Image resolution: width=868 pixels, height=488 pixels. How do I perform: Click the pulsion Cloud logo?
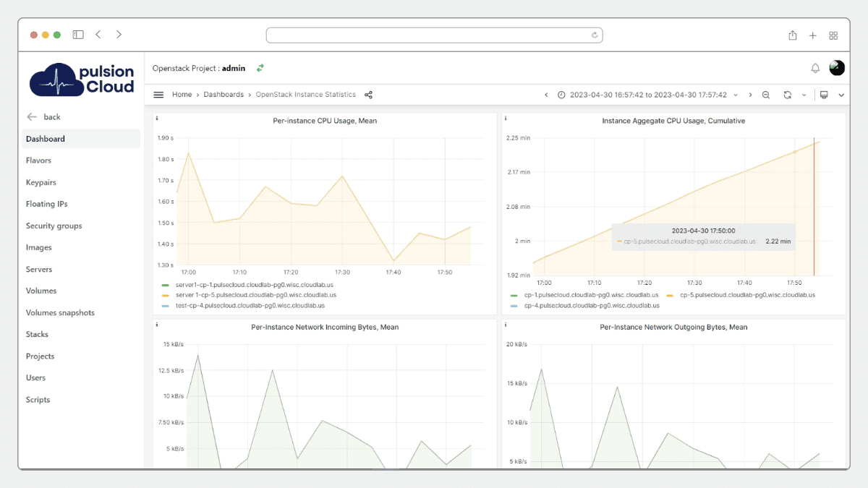coord(82,79)
